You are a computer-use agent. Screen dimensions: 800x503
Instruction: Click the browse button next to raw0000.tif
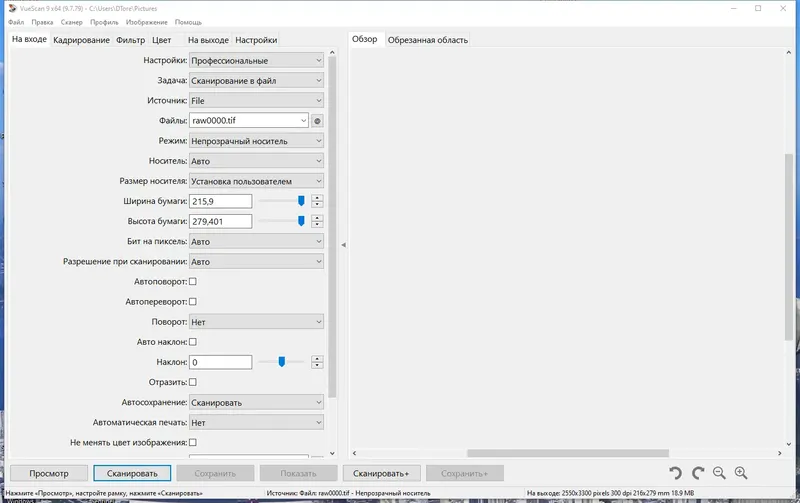[x=317, y=121]
